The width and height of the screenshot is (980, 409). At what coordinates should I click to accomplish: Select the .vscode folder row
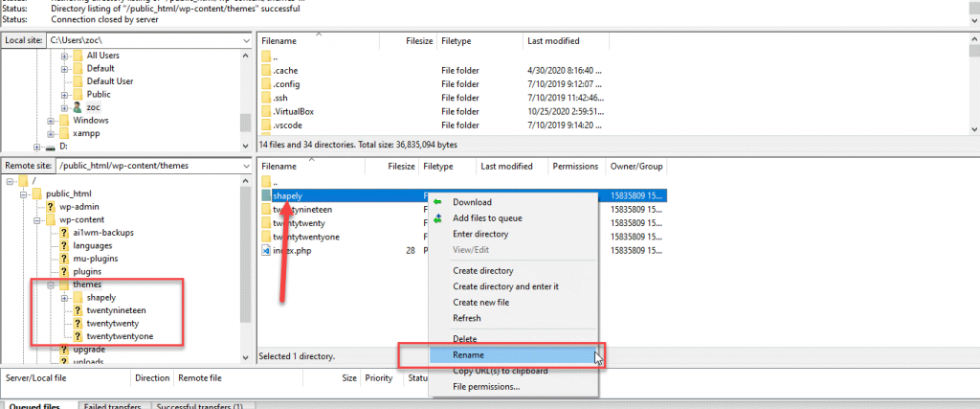click(434, 125)
